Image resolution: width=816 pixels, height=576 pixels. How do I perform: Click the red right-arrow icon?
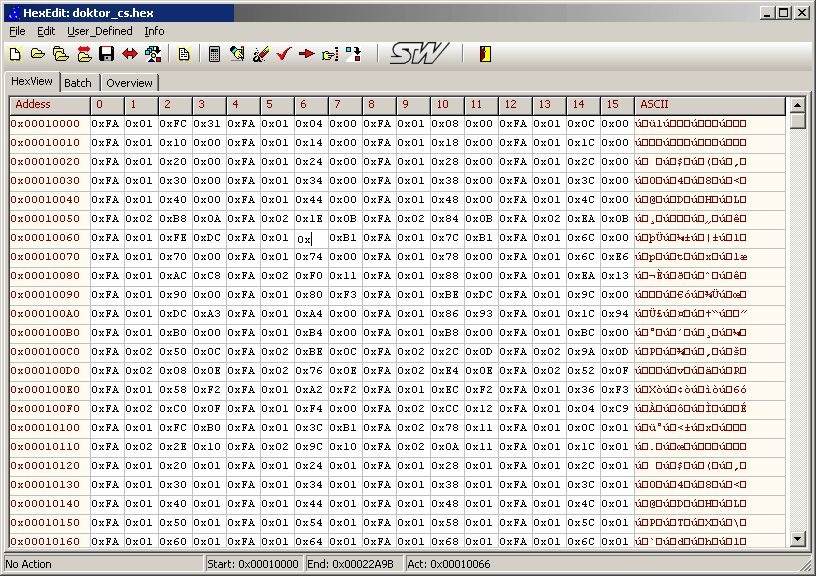(306, 54)
